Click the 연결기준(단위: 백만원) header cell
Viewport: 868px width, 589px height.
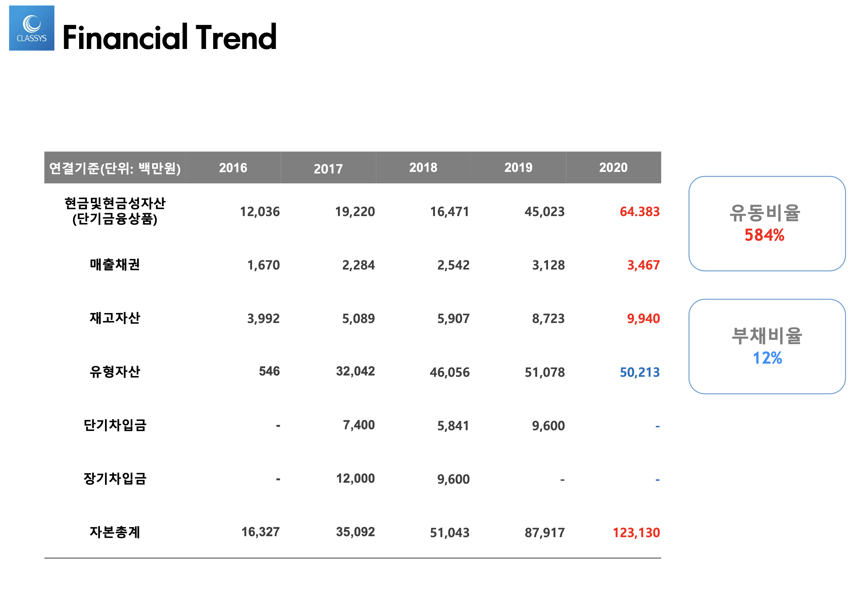coord(115,168)
